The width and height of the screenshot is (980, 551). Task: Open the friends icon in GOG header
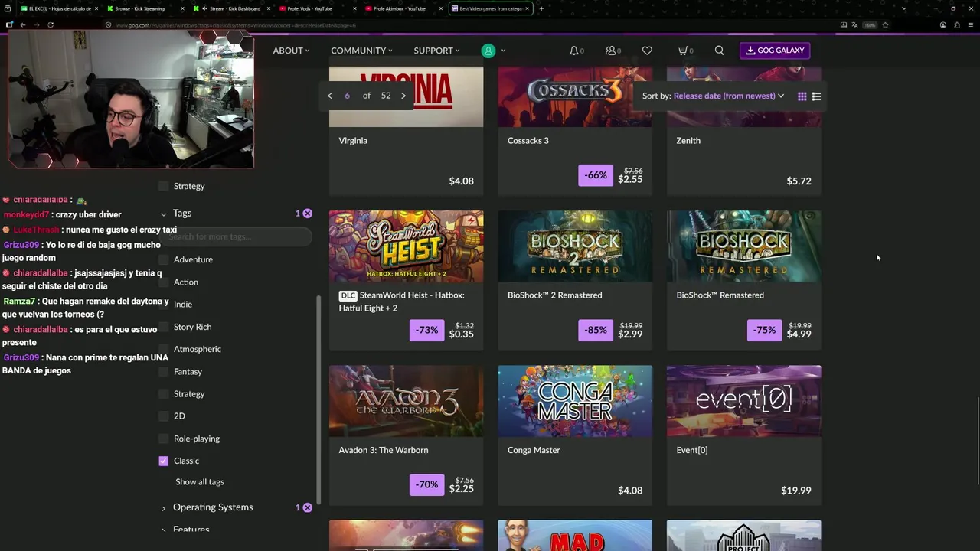(x=610, y=51)
